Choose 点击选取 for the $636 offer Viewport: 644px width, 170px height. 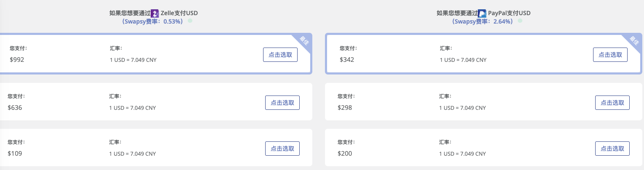pos(282,103)
